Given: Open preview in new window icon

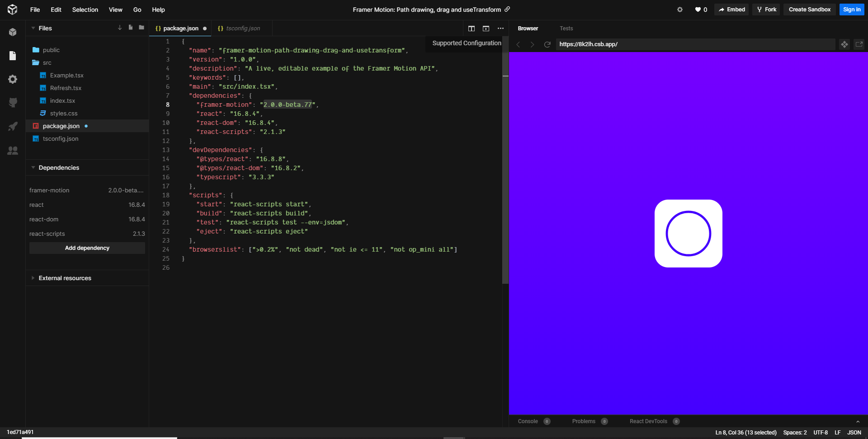Looking at the screenshot, I should pos(859,44).
